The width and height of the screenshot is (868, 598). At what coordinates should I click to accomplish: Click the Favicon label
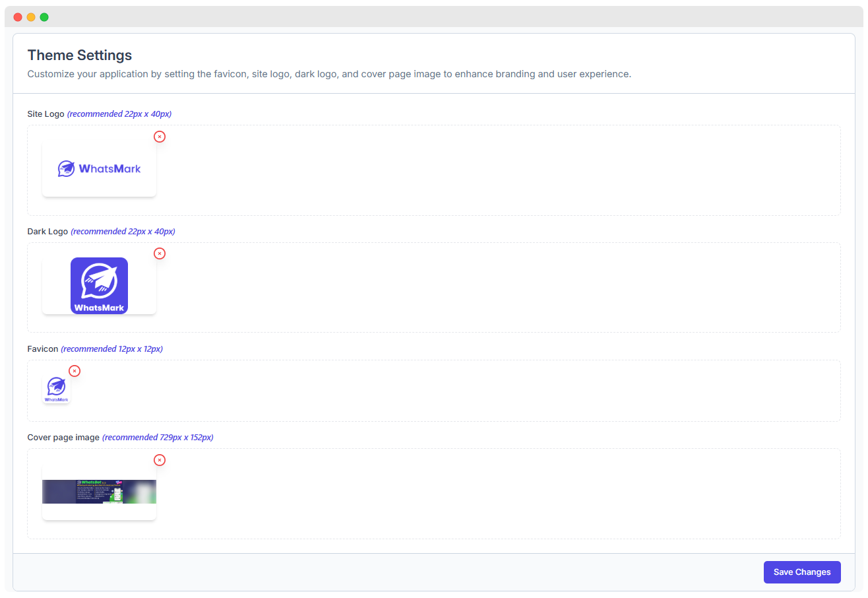click(43, 349)
